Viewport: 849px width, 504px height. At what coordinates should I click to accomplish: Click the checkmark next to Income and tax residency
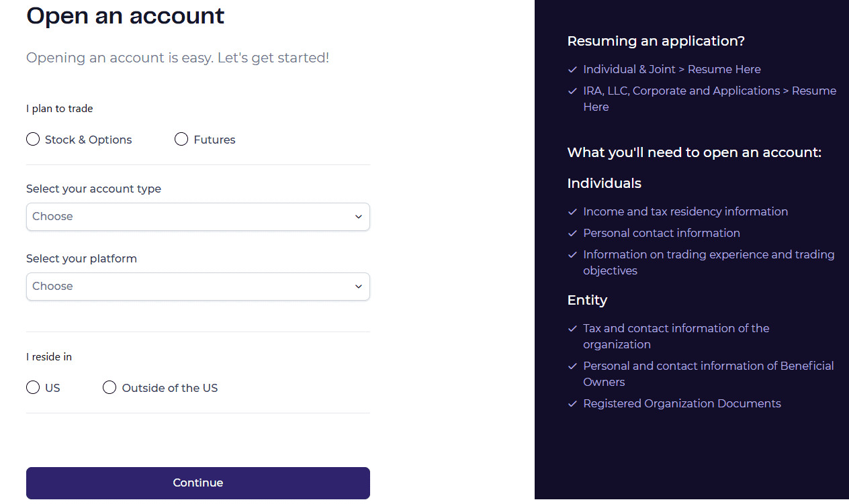click(x=573, y=211)
